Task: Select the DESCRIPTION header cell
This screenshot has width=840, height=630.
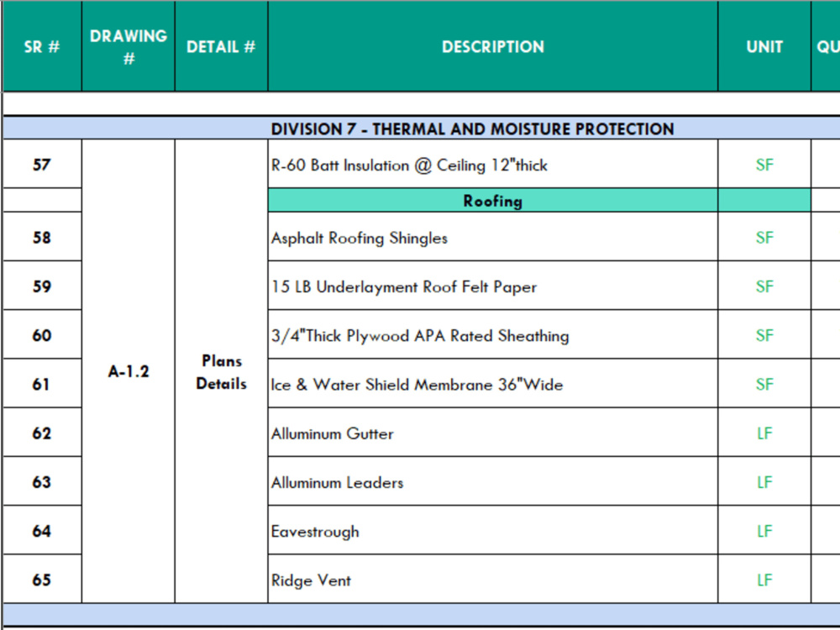Action: click(x=493, y=46)
